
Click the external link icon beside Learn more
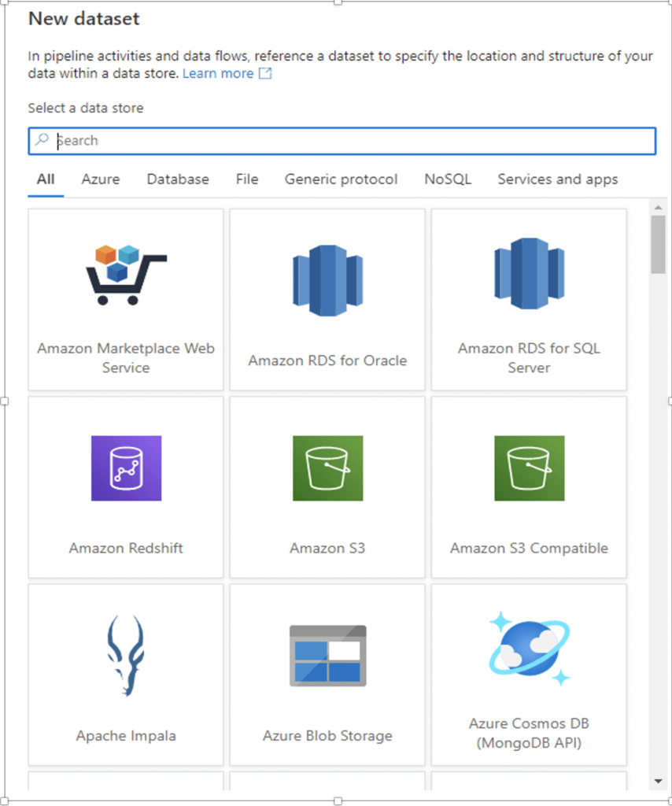(x=264, y=72)
